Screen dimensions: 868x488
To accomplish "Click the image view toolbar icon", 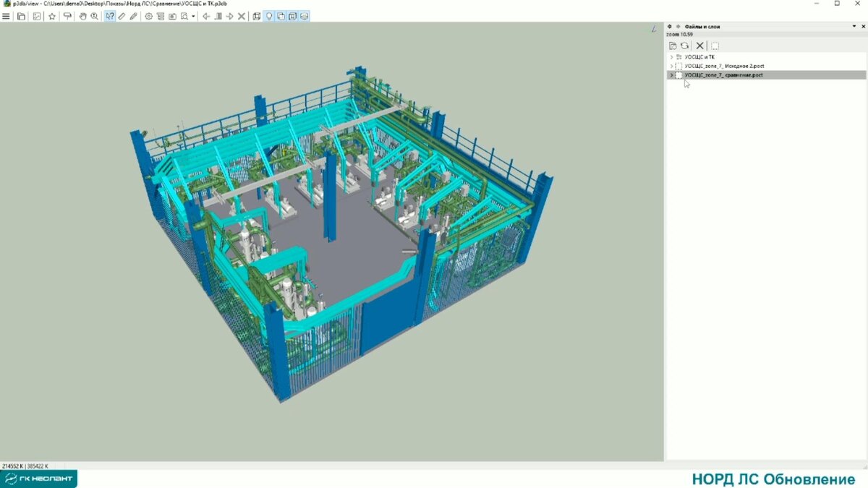I will point(36,16).
